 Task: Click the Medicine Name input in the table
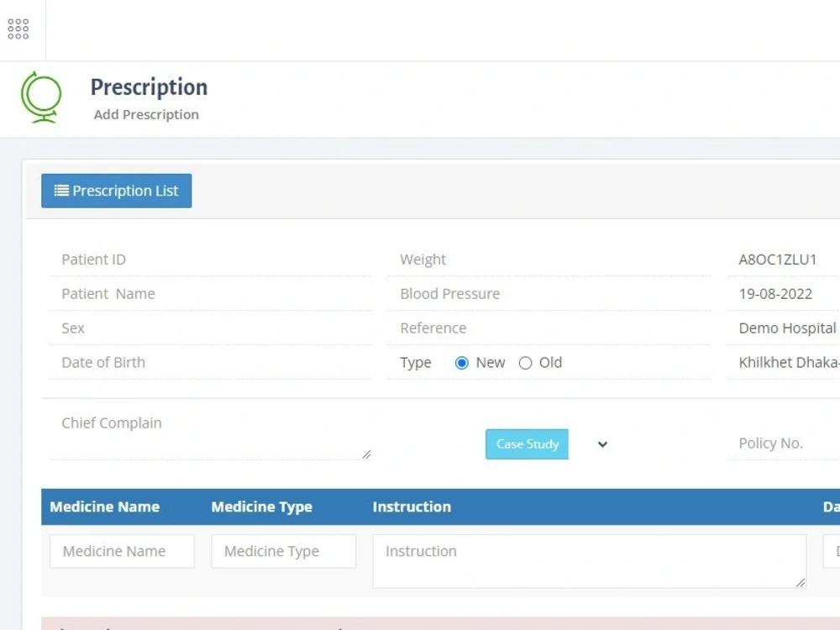(x=121, y=551)
